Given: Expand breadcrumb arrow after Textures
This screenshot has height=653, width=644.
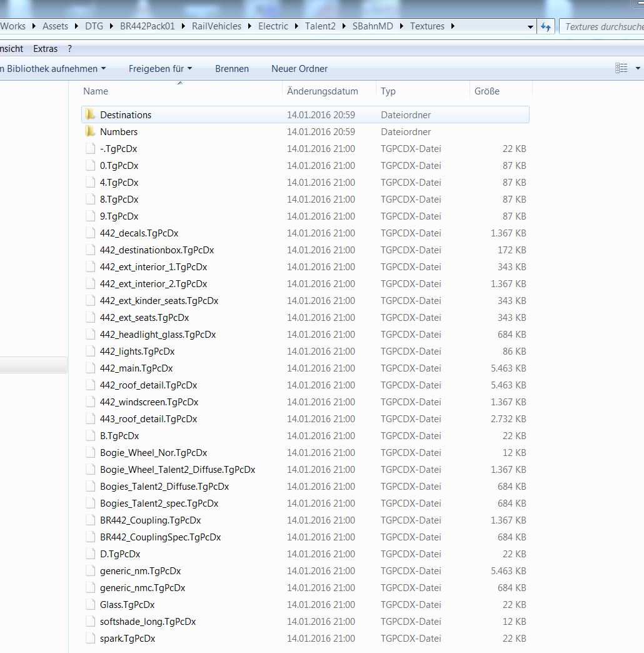Looking at the screenshot, I should pyautogui.click(x=453, y=26).
